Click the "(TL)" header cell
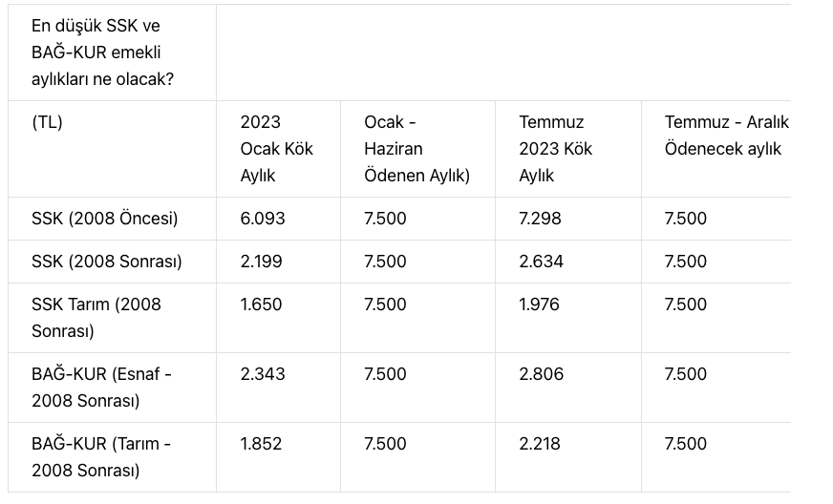 [x=47, y=122]
